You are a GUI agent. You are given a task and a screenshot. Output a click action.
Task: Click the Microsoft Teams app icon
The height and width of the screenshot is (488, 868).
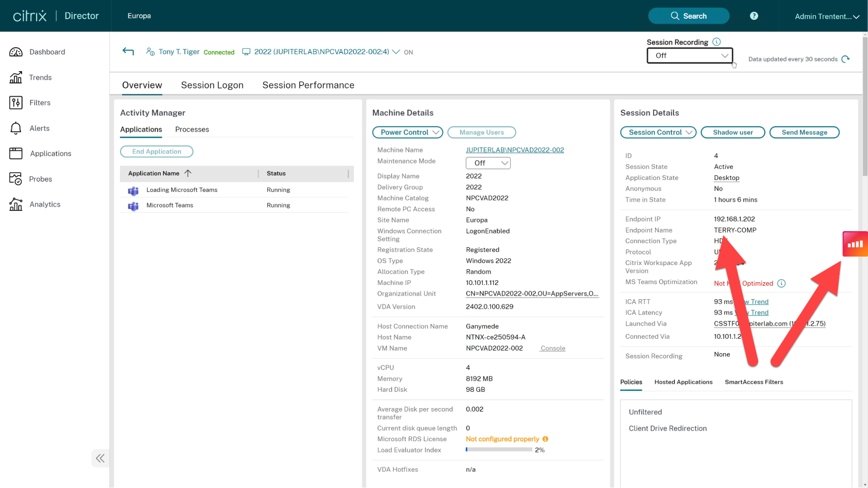[x=133, y=206]
